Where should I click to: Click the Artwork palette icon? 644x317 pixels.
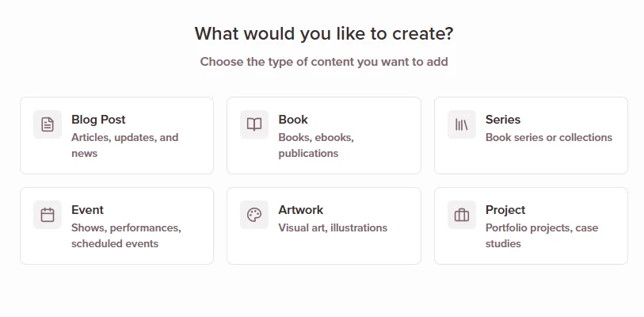pyautogui.click(x=254, y=215)
